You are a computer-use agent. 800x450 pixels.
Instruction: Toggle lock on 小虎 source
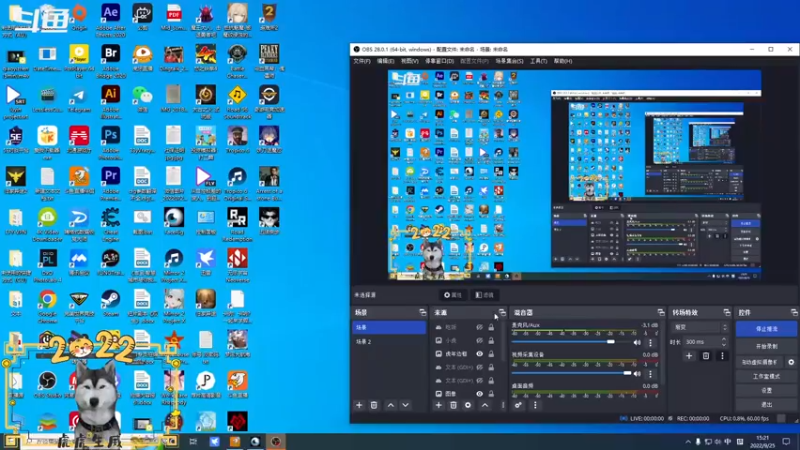pyautogui.click(x=491, y=340)
